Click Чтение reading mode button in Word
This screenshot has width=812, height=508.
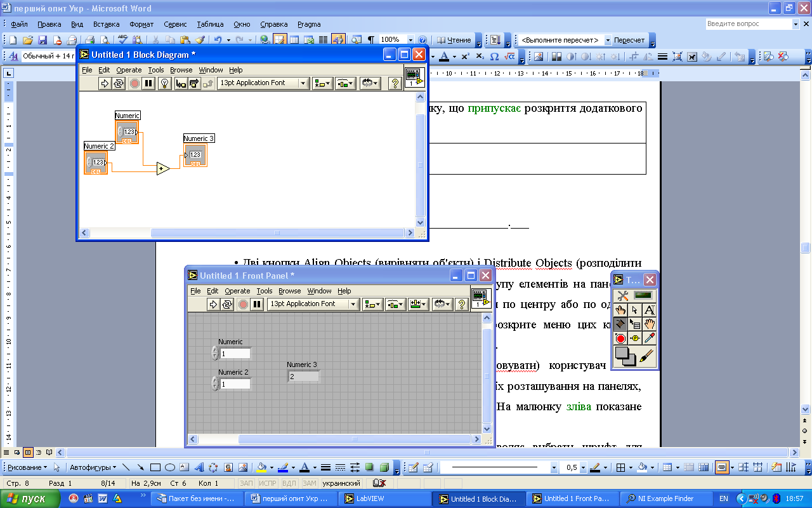[x=454, y=39]
